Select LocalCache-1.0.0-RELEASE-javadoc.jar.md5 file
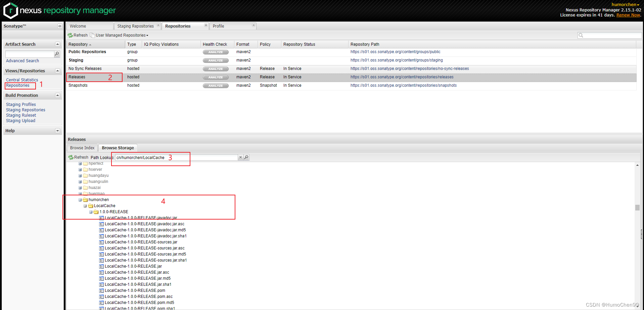The image size is (644, 310). click(x=145, y=230)
